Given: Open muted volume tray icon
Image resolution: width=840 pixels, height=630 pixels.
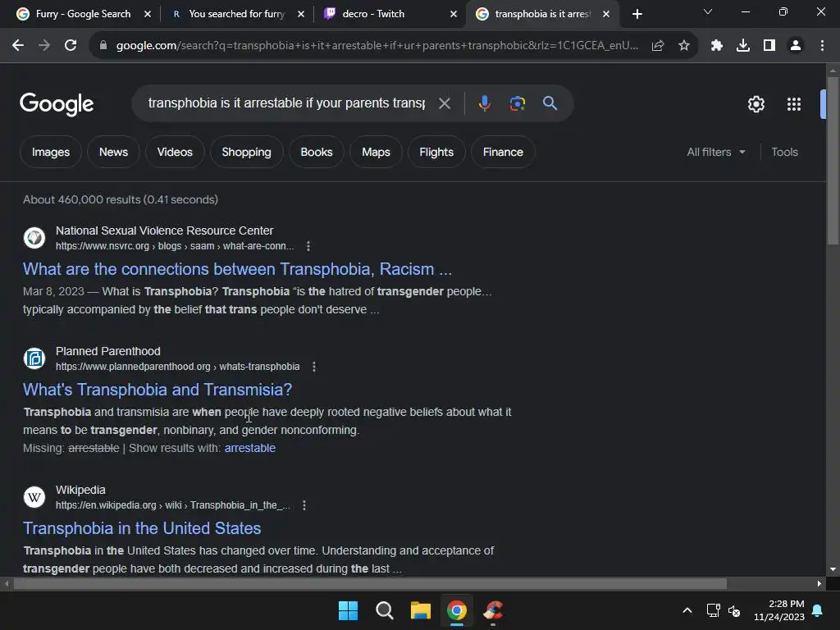Looking at the screenshot, I should coord(734,610).
